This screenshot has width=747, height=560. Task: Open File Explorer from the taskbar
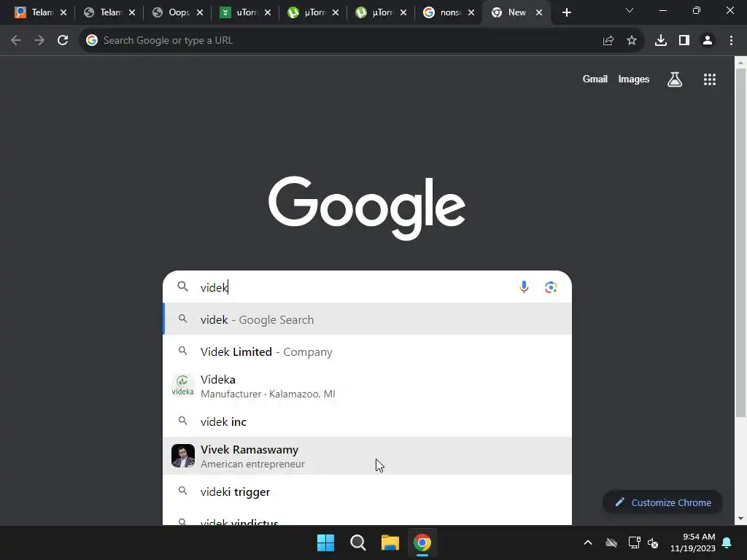pyautogui.click(x=390, y=542)
